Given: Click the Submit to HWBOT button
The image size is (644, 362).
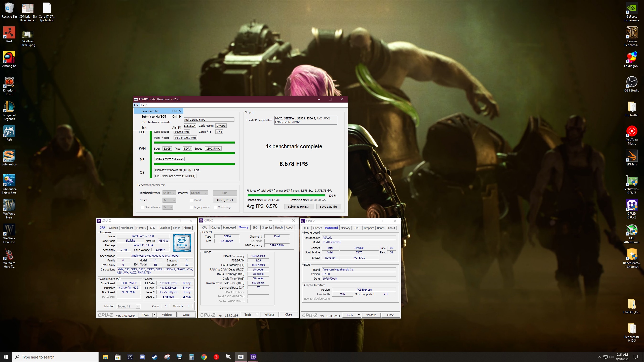Looking at the screenshot, I should click(299, 207).
